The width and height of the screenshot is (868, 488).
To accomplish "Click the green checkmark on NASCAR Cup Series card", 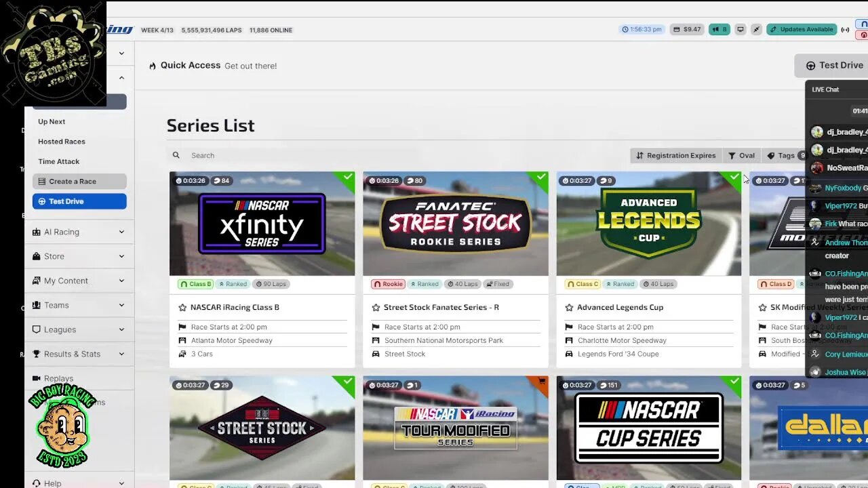I will (x=734, y=382).
